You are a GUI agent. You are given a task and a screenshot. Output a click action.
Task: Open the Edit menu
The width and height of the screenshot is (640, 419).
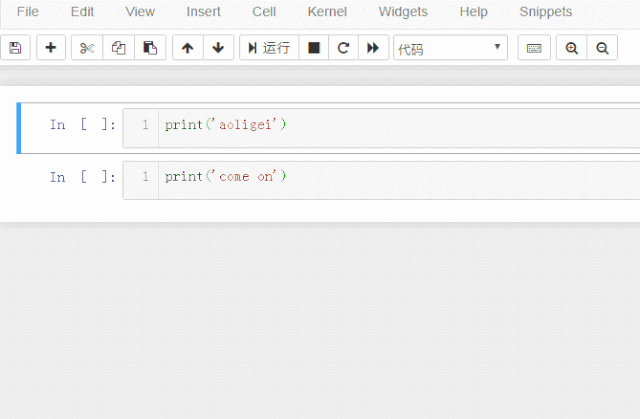click(x=82, y=11)
